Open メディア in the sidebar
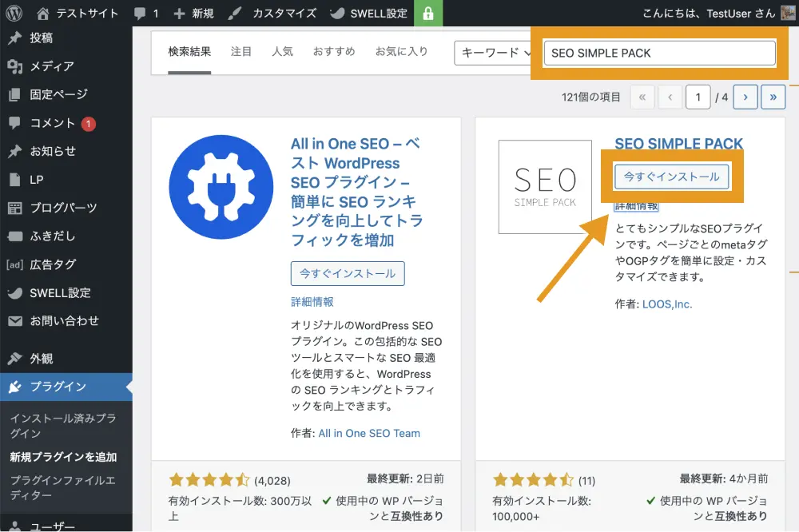Screen dimensions: 799x532 point(51,66)
